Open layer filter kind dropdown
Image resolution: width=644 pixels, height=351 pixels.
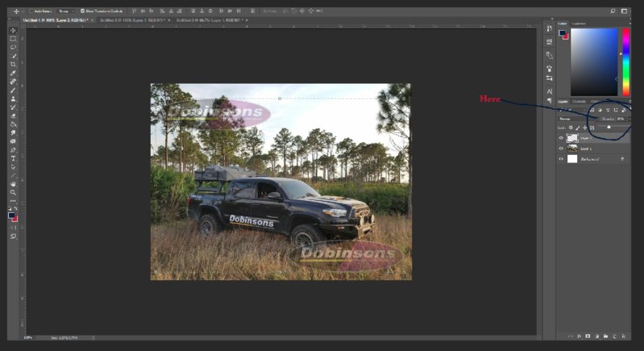pos(572,111)
